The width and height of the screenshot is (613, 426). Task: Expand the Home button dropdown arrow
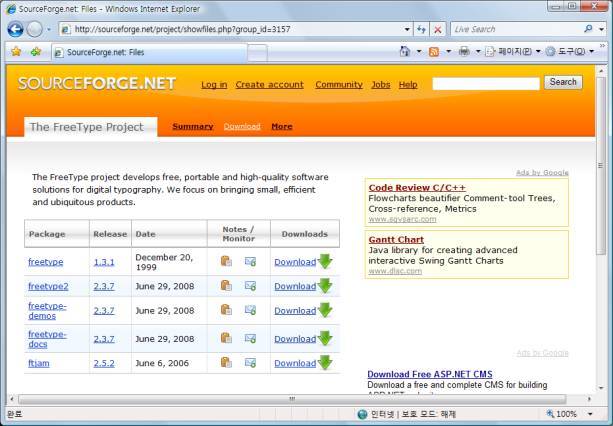point(419,52)
